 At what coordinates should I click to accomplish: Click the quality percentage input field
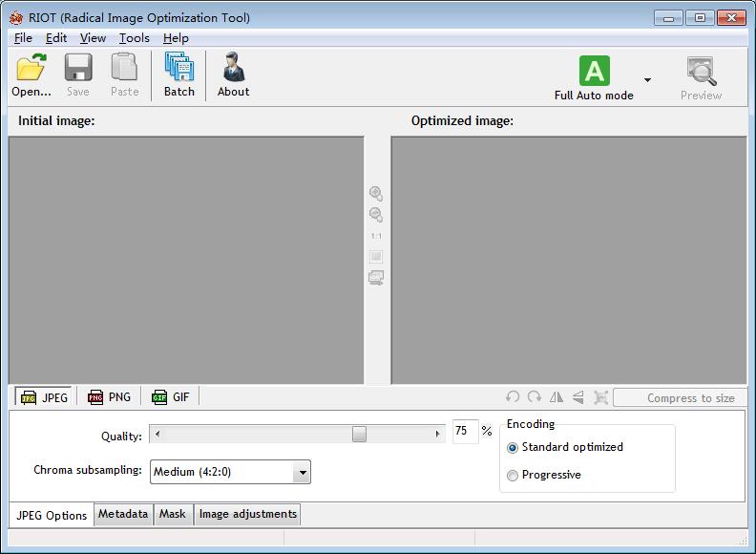click(x=465, y=431)
